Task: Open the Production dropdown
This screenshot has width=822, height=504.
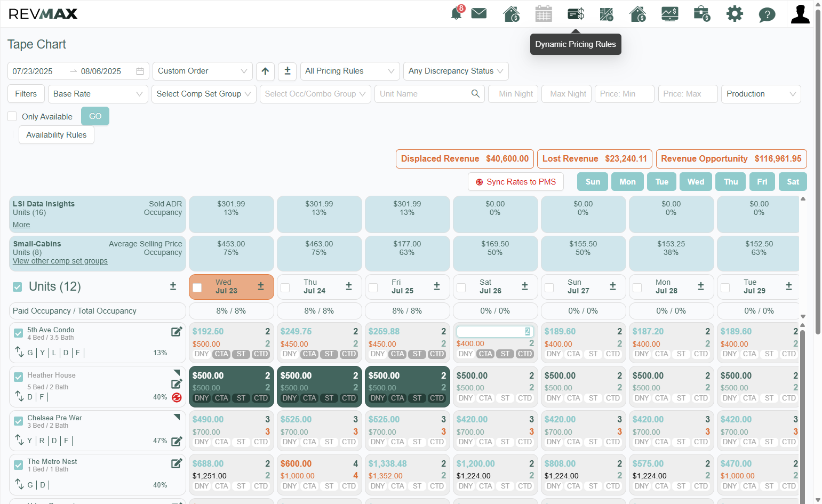Action: (x=761, y=94)
